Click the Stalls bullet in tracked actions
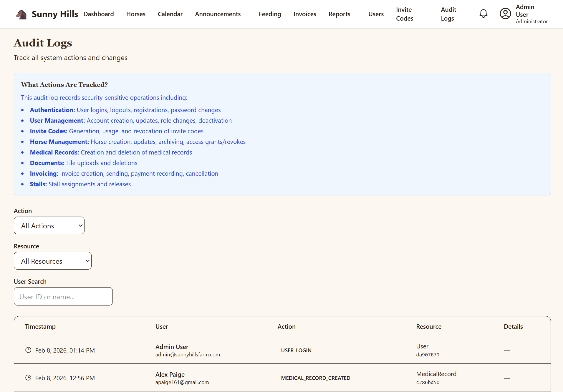Image resolution: width=563 pixels, height=392 pixels. (80, 184)
